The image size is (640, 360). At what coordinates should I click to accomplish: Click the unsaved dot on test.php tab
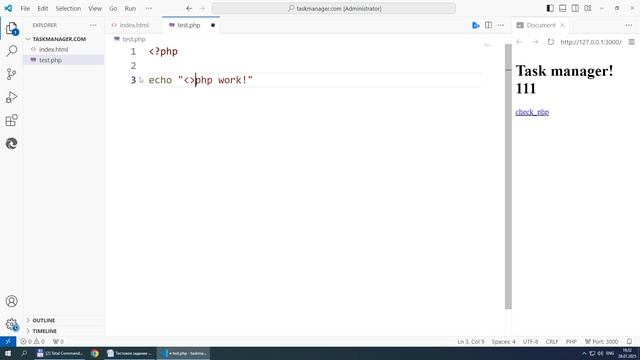[213, 25]
